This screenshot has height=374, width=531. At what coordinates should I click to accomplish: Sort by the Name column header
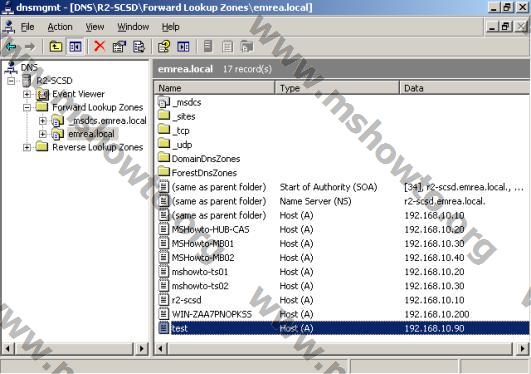coord(215,88)
